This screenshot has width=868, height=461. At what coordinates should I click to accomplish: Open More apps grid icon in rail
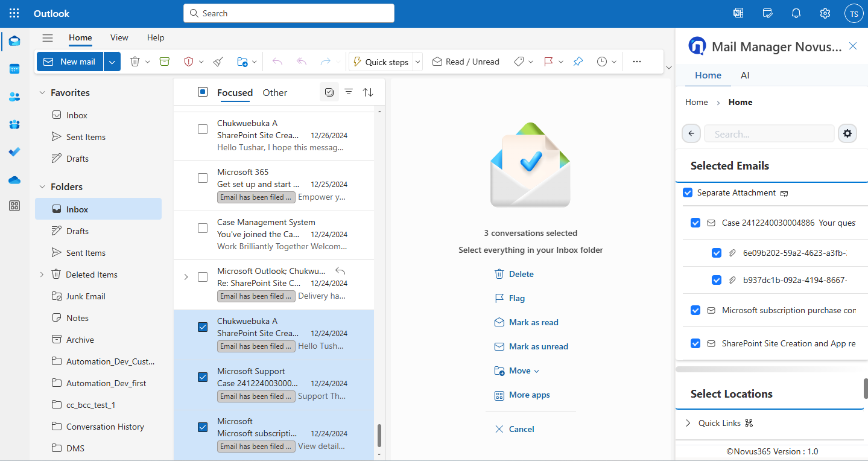pyautogui.click(x=14, y=206)
